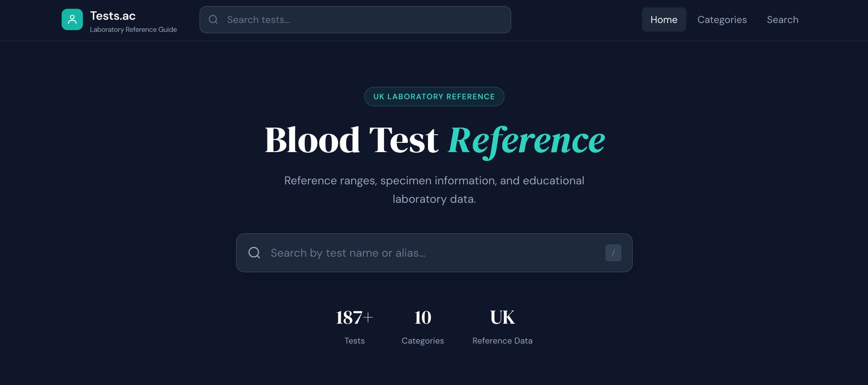Click the '187+' tests count
The width and height of the screenshot is (868, 385).
point(354,317)
